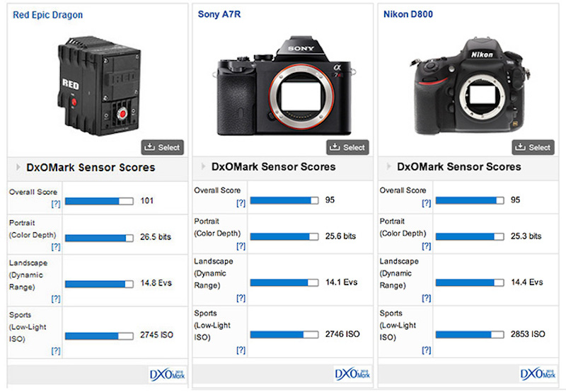This screenshot has width=566, height=392.
Task: Click Sony A7R DxOMark Sensor Scores heading
Action: [274, 167]
